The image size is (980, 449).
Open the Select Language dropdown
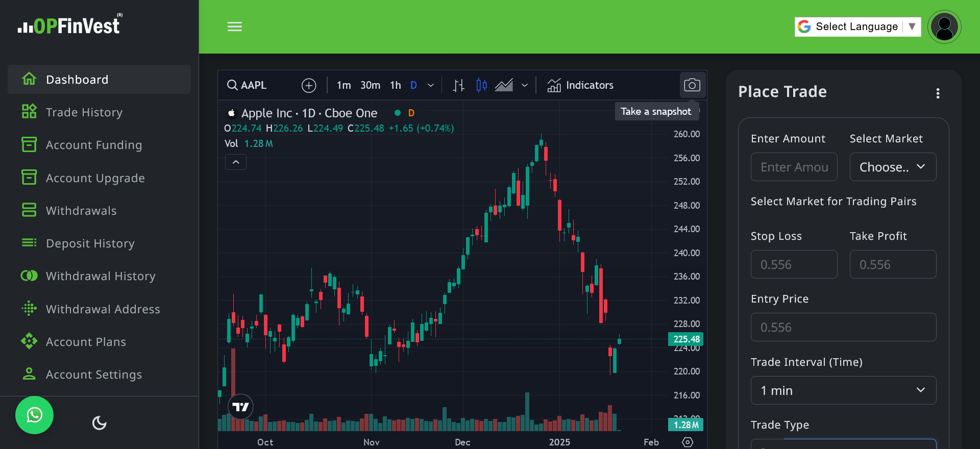(x=857, y=27)
